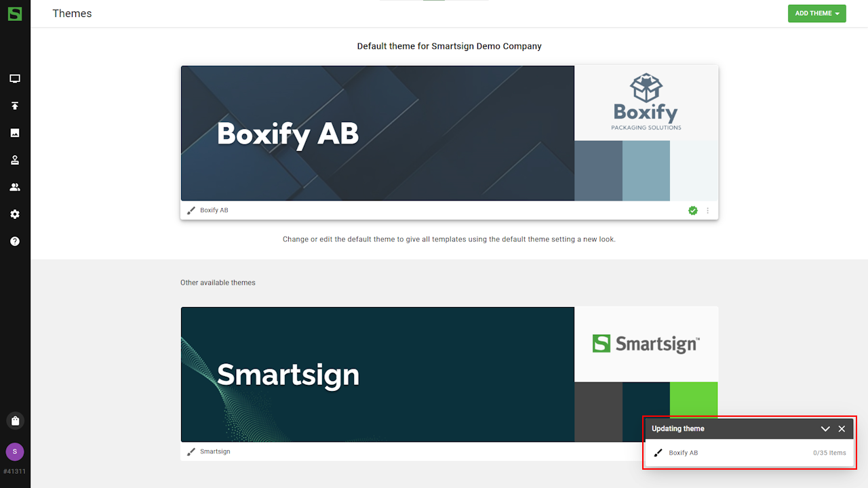Click the brush icon next to Smartsign label
Viewport: 868px width, 488px height.
pyautogui.click(x=191, y=452)
